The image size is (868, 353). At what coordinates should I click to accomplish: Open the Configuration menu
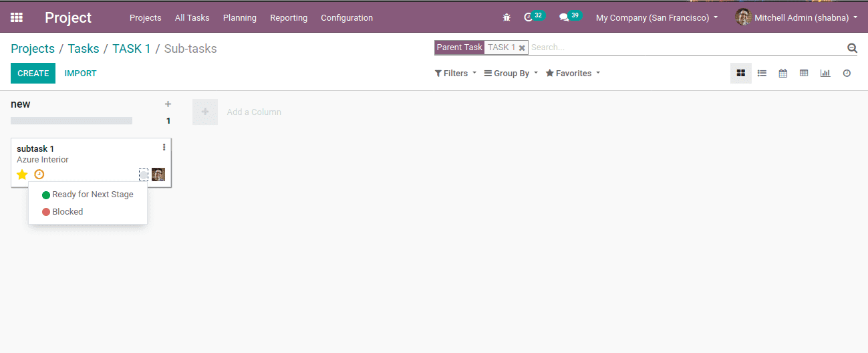(x=347, y=18)
